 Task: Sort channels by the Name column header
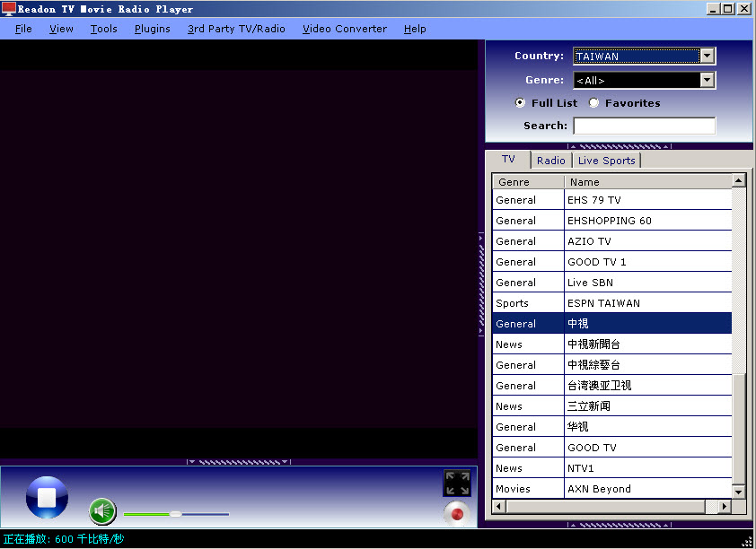[x=648, y=182]
